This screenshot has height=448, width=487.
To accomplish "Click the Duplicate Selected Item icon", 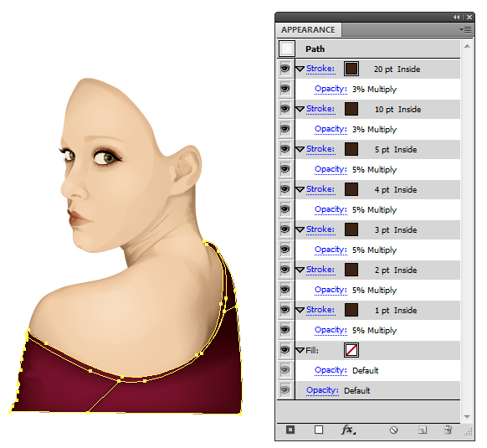I will pyautogui.click(x=423, y=430).
